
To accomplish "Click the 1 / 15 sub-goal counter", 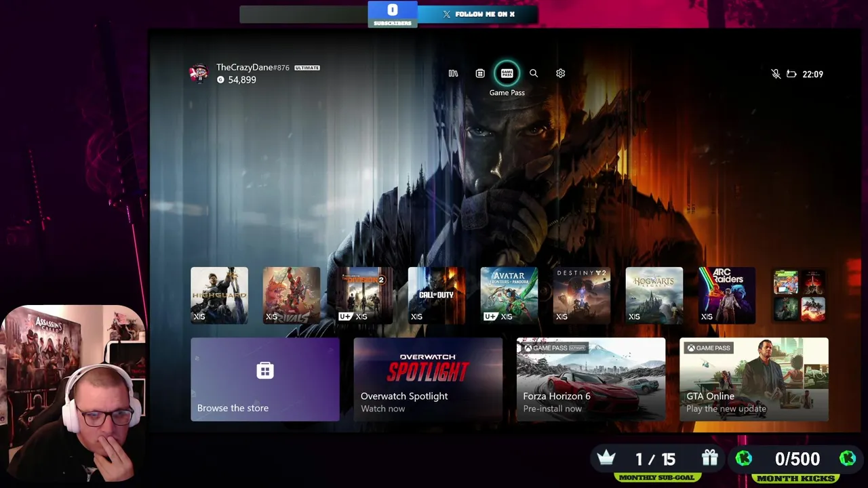I will (x=655, y=460).
